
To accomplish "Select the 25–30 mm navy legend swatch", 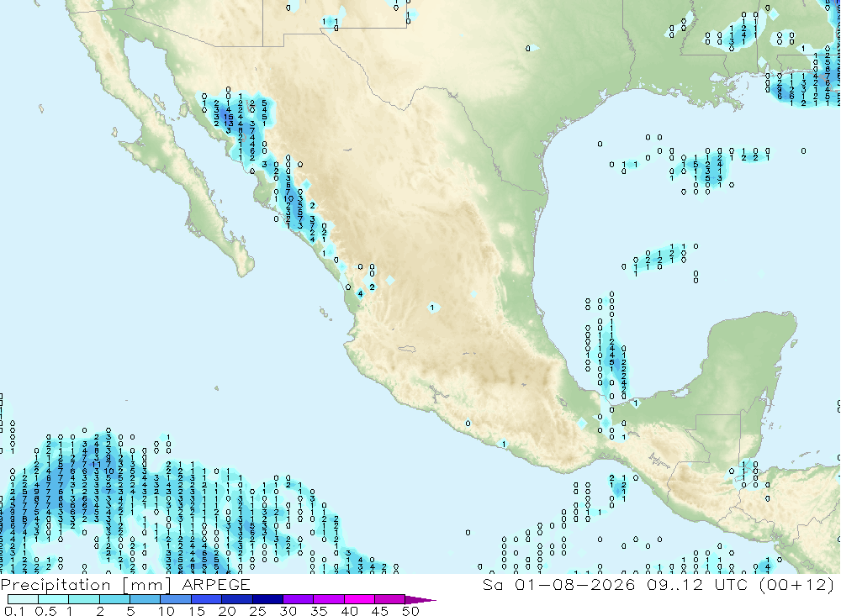I will pyautogui.click(x=267, y=599).
